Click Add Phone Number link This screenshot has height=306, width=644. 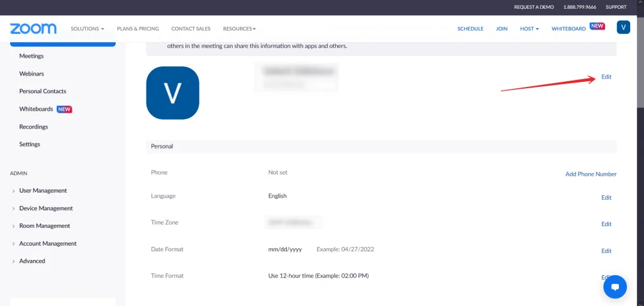click(x=591, y=174)
